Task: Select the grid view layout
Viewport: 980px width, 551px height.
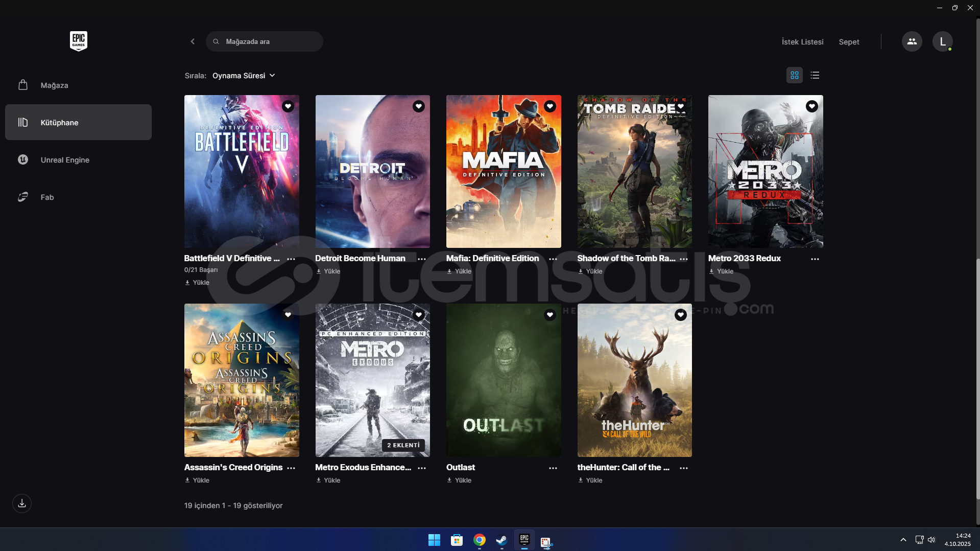Action: pos(794,75)
